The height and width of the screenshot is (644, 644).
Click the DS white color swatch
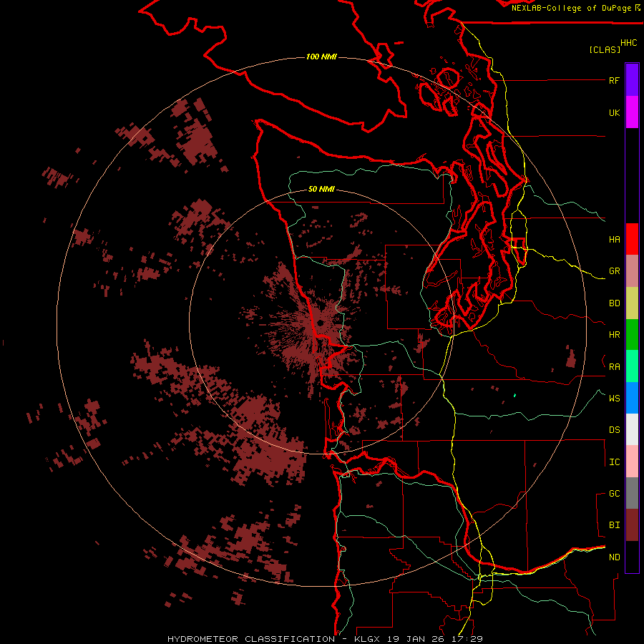632,429
